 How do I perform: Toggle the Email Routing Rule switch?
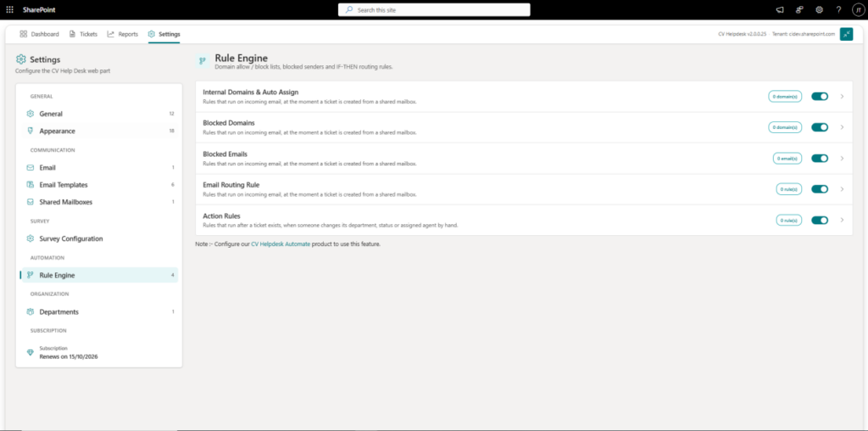[820, 189]
